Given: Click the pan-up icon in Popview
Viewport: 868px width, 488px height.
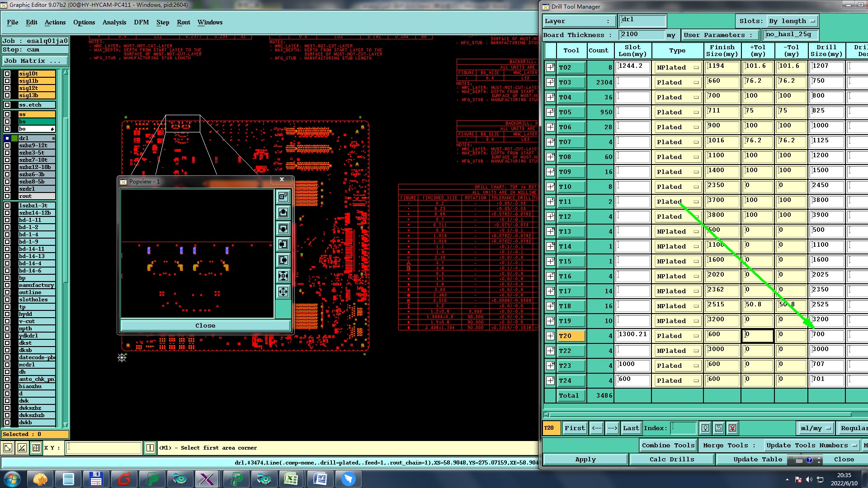Looking at the screenshot, I should [283, 213].
